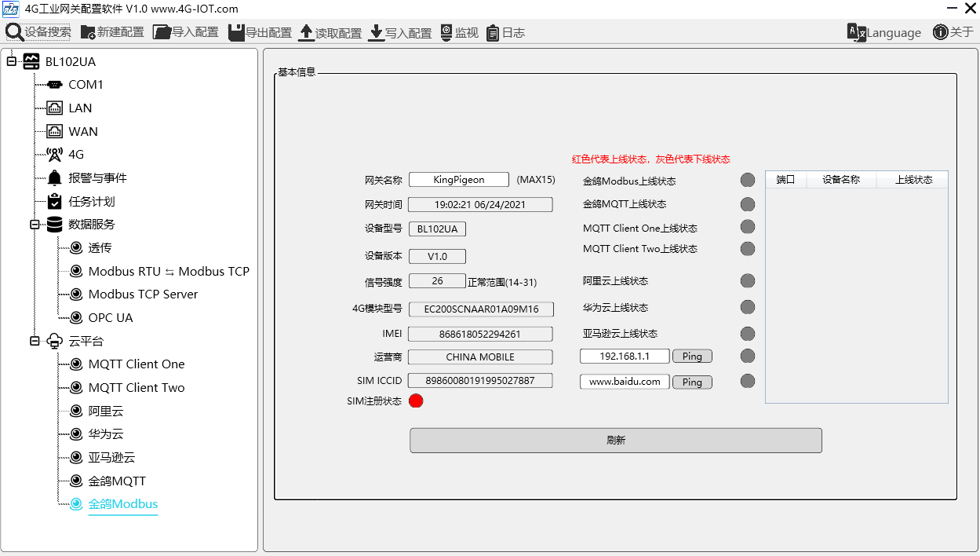This screenshot has width=980, height=556.
Task: Click the 亚马逊云上线状态 gray indicator
Action: coord(748,334)
